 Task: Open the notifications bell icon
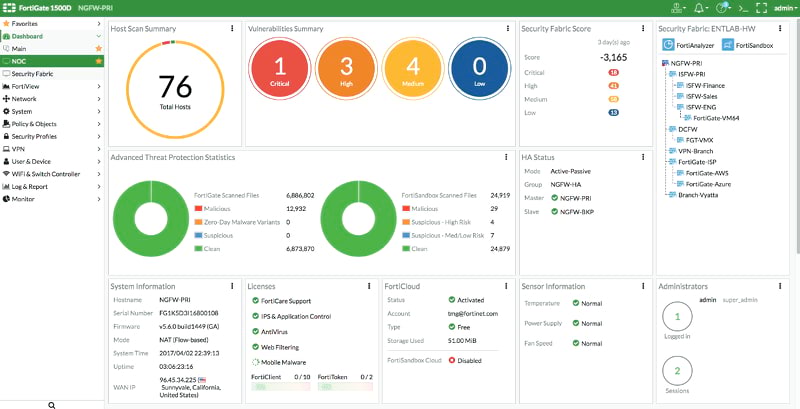coord(698,8)
